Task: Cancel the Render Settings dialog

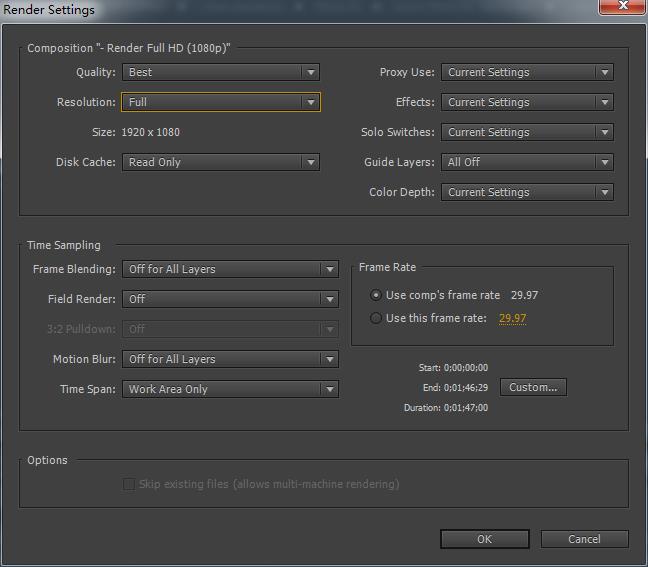Action: point(584,539)
